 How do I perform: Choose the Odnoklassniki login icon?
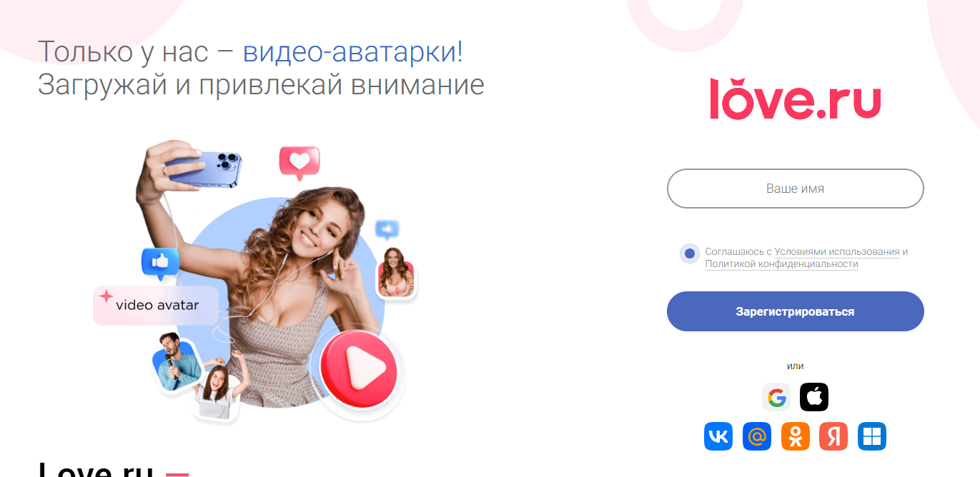tap(796, 436)
